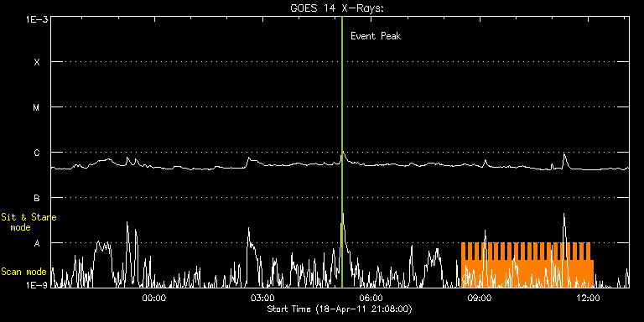644x322 pixels.
Task: Click the A flare class axis label
Action: coord(37,243)
